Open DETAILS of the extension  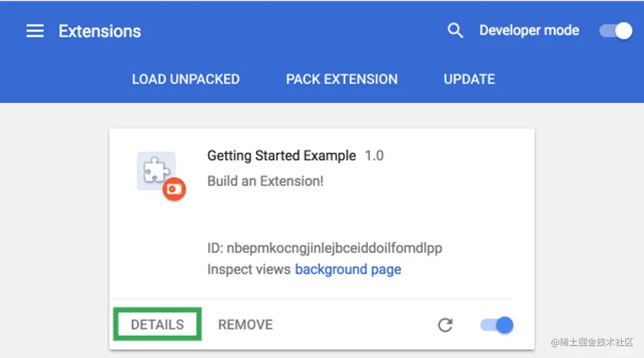tap(157, 325)
